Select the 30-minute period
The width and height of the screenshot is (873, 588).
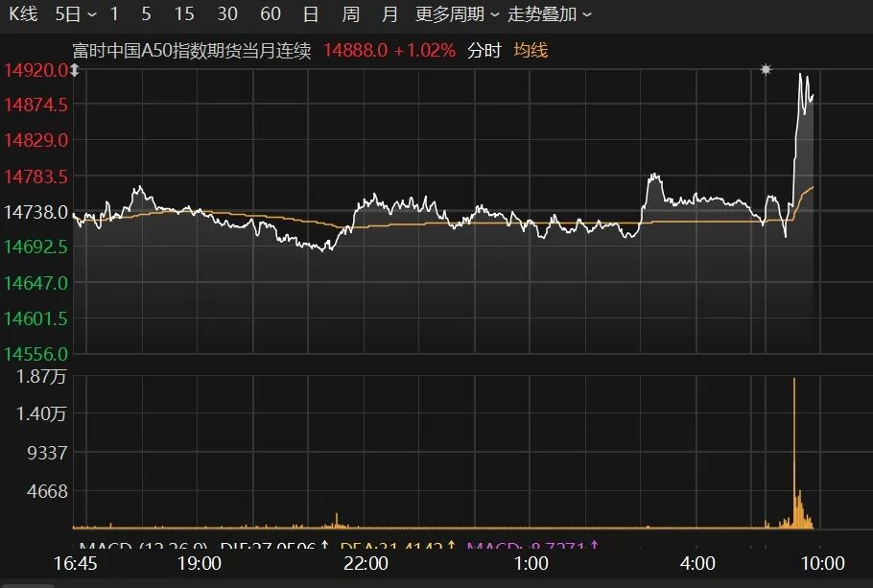coord(227,14)
